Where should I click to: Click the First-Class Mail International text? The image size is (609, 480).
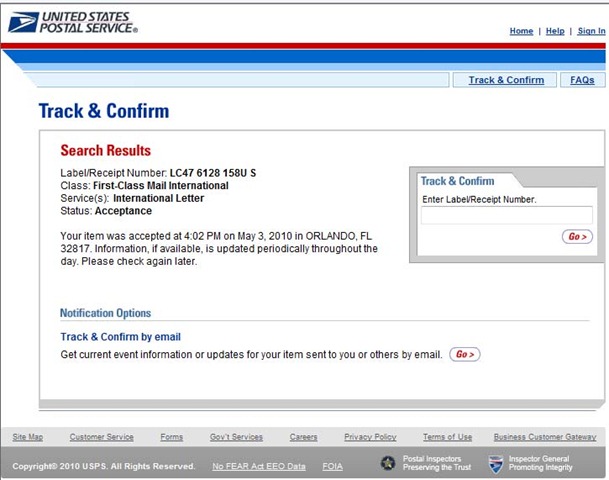point(161,186)
